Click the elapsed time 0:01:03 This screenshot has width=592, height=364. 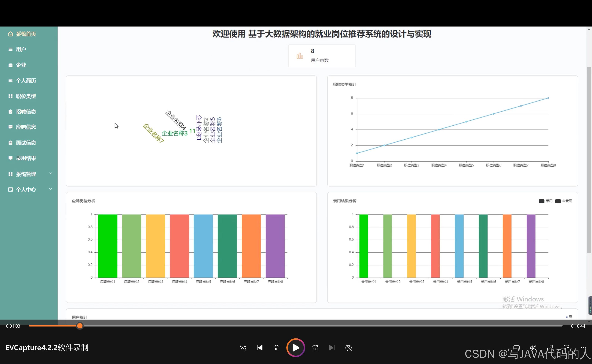[x=13, y=326]
